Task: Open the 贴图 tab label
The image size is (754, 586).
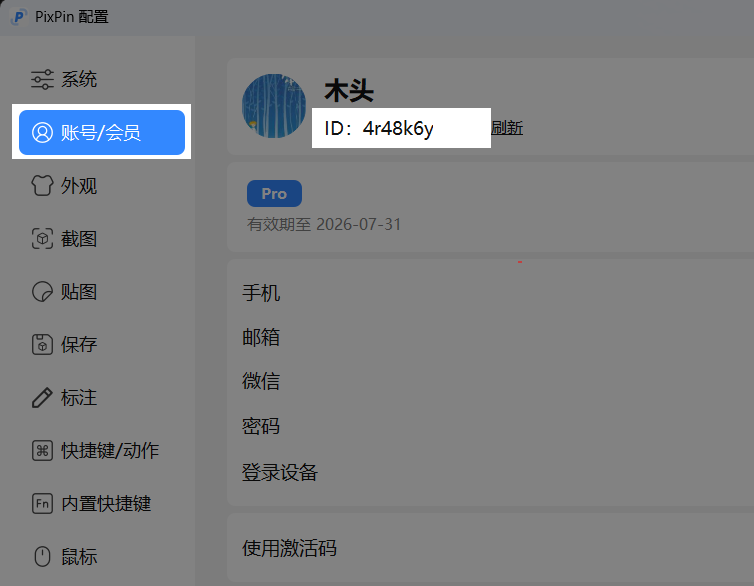Action: pos(79,292)
